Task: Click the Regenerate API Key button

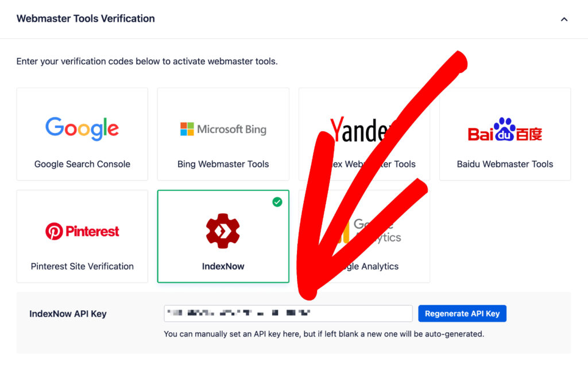Action: coord(462,313)
